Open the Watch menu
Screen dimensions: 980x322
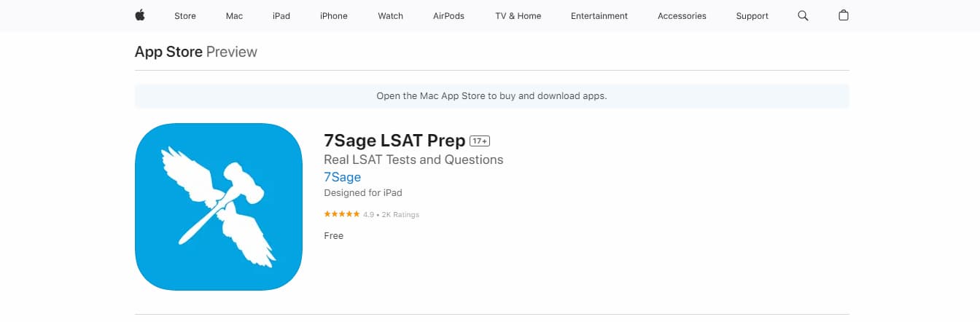point(390,16)
